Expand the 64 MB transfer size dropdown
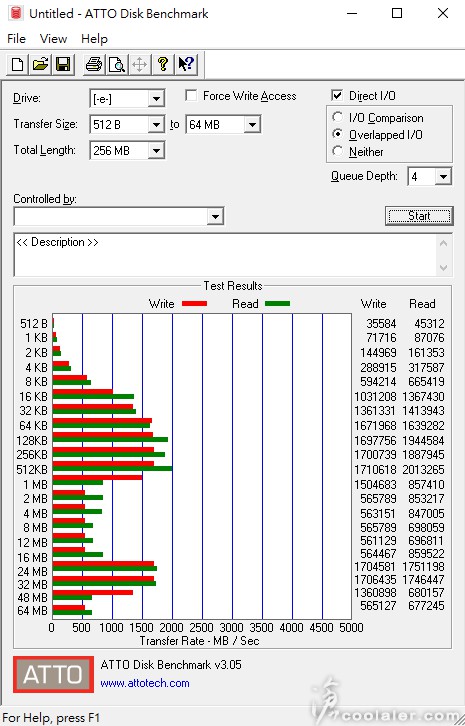 point(252,125)
